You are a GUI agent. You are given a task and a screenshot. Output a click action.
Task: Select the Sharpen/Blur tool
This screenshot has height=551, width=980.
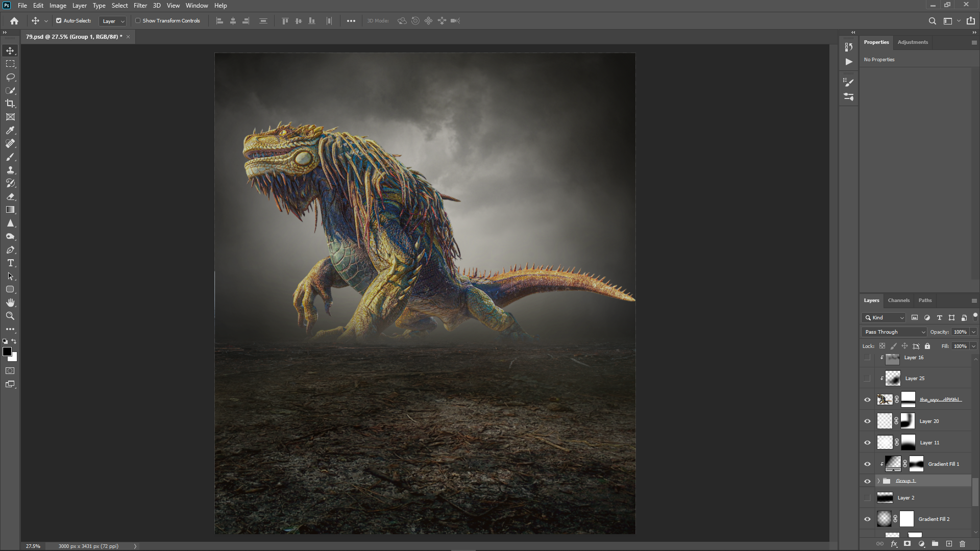click(10, 223)
